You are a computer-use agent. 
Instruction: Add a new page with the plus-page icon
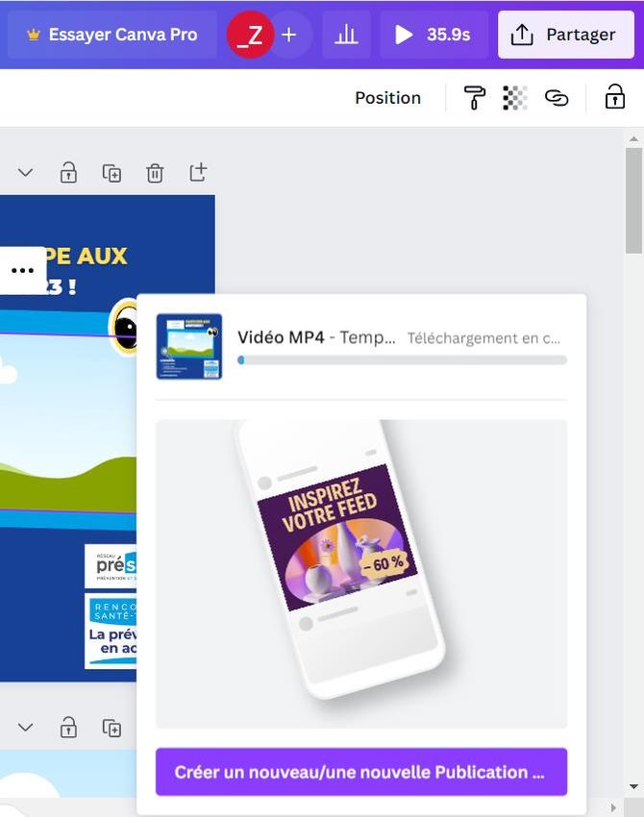click(x=198, y=173)
